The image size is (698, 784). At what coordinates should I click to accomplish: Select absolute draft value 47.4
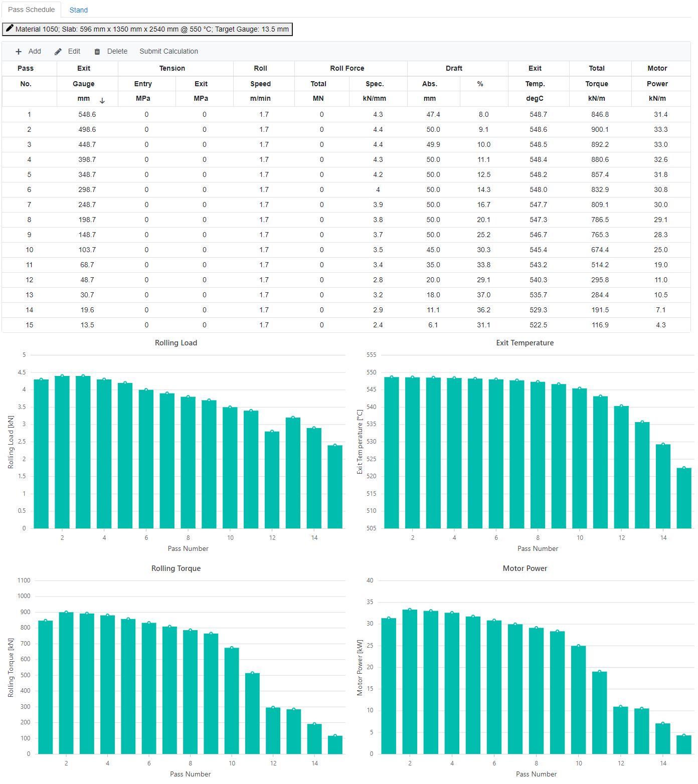click(x=433, y=114)
